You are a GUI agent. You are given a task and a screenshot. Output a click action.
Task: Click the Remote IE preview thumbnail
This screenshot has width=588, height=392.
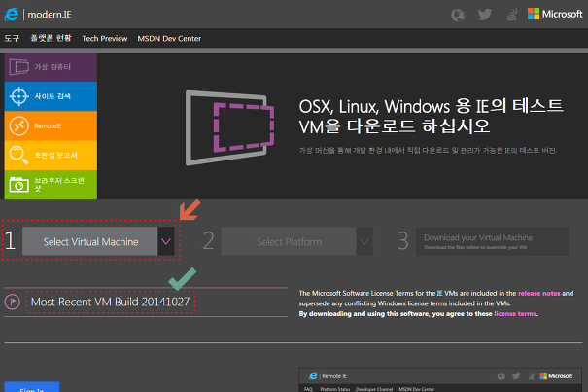(440, 380)
